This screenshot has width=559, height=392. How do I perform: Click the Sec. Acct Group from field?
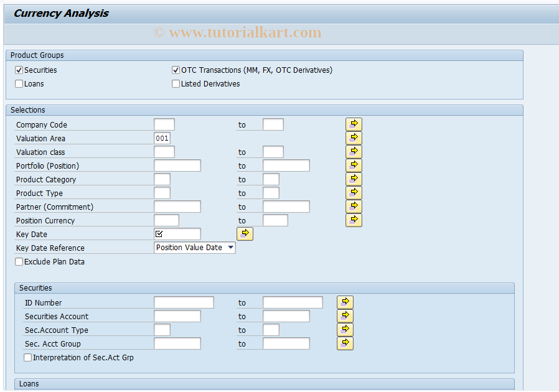(x=177, y=343)
